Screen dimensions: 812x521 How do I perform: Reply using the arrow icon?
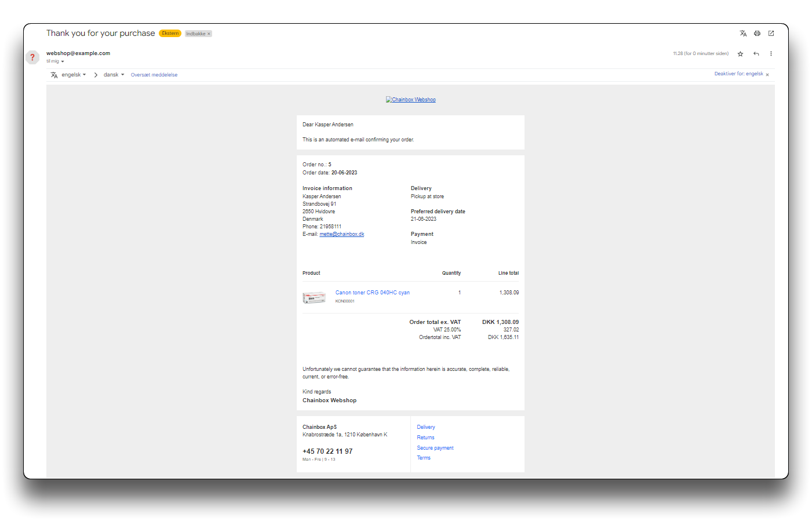tap(756, 54)
